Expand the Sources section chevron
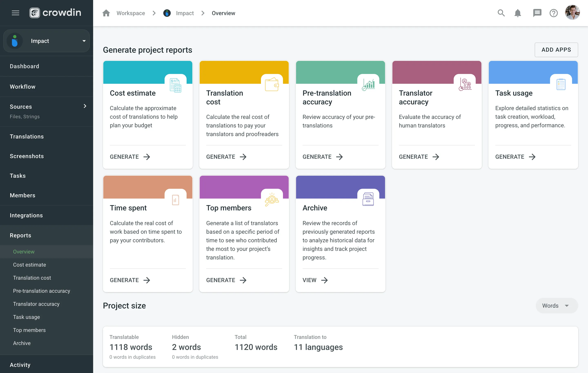 (x=85, y=106)
